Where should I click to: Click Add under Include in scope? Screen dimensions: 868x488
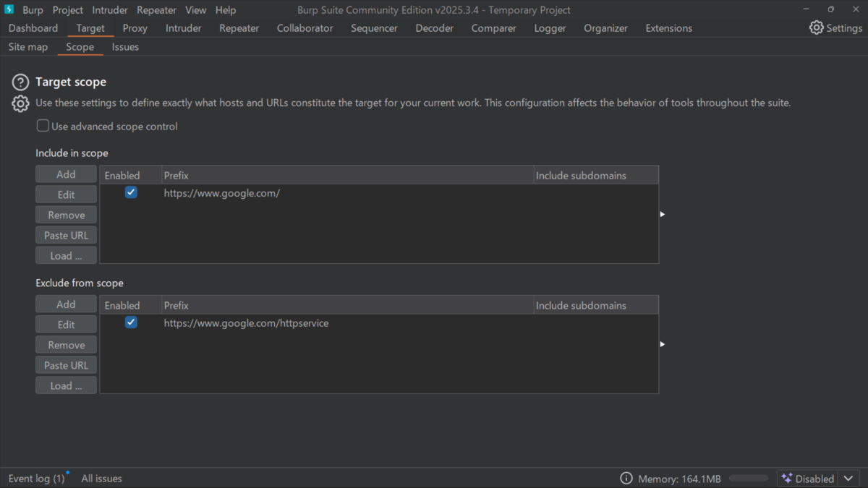pos(66,174)
